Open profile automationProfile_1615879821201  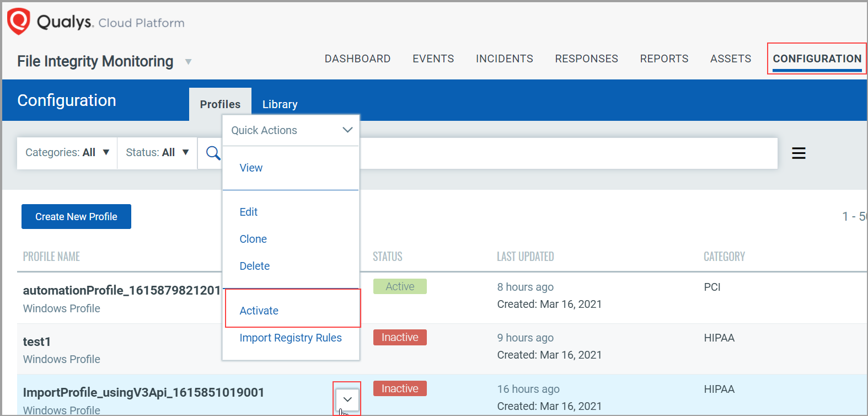[122, 290]
